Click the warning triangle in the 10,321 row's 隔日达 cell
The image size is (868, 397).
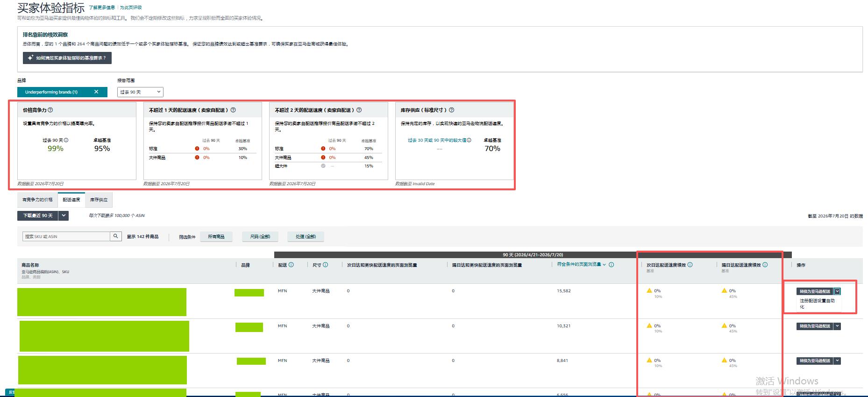725,325
